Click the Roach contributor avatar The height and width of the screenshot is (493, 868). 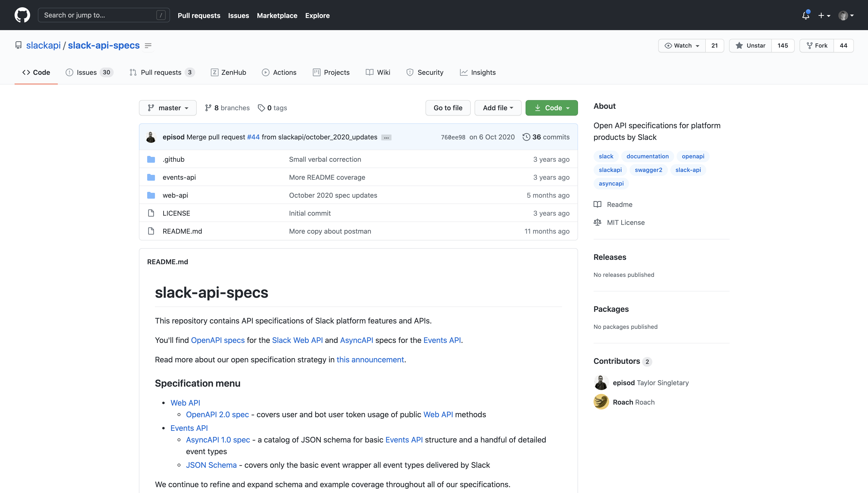tap(601, 402)
